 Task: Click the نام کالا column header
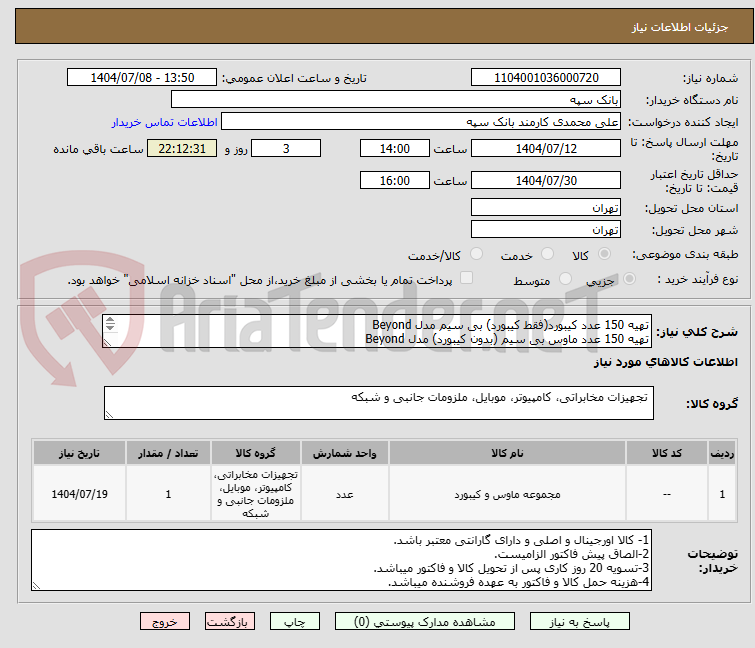coord(507,454)
